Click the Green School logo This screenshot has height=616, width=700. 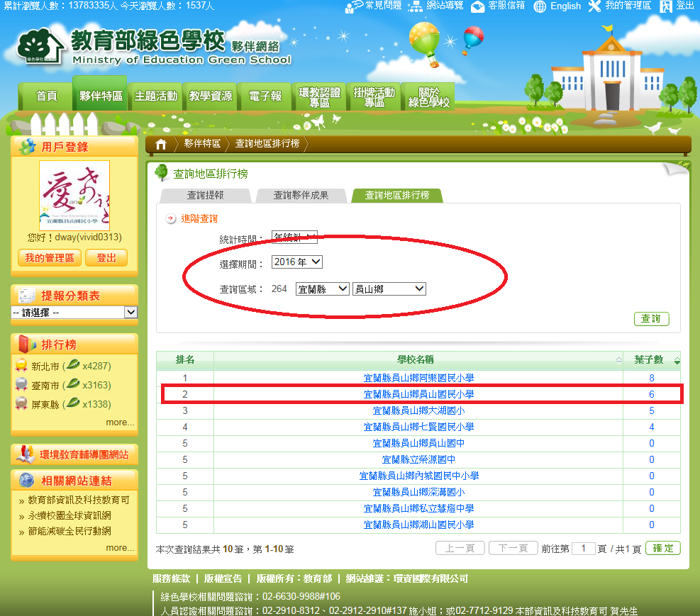pyautogui.click(x=154, y=46)
